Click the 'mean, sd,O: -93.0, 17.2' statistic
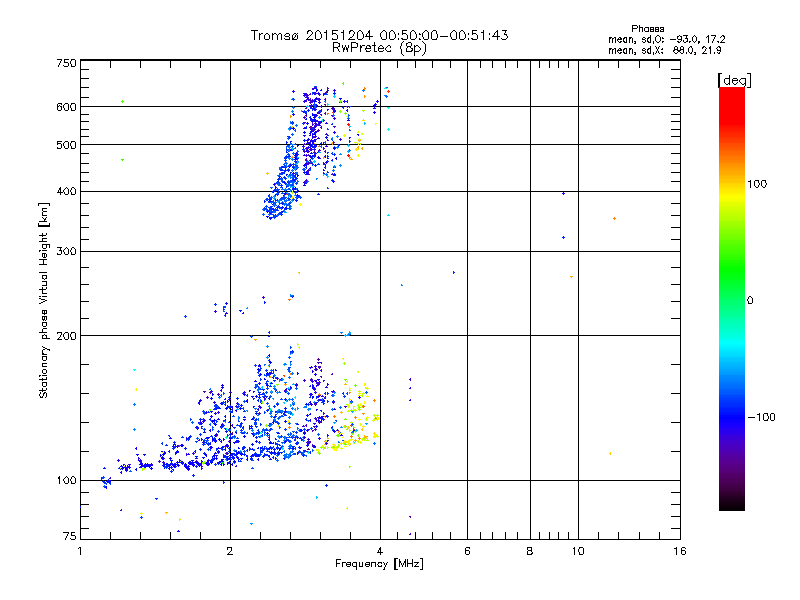Image resolution: width=800 pixels, height=600 pixels. pyautogui.click(x=666, y=39)
